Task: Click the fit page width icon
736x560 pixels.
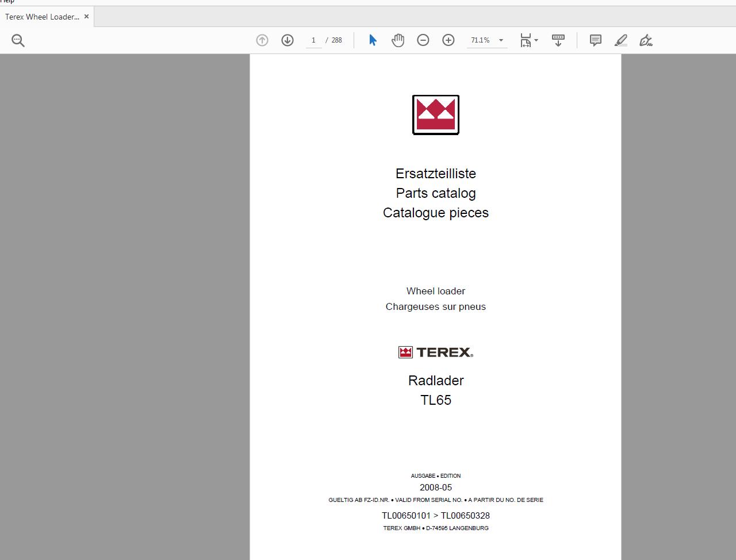Action: pyautogui.click(x=526, y=40)
